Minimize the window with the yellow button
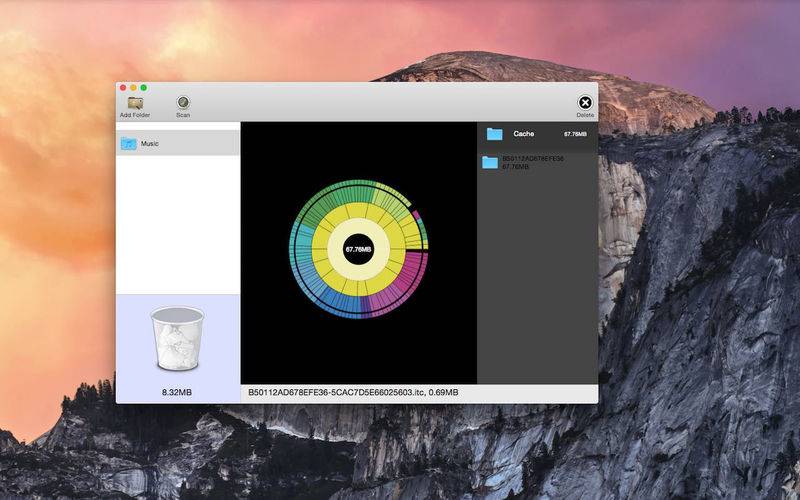 [133, 88]
